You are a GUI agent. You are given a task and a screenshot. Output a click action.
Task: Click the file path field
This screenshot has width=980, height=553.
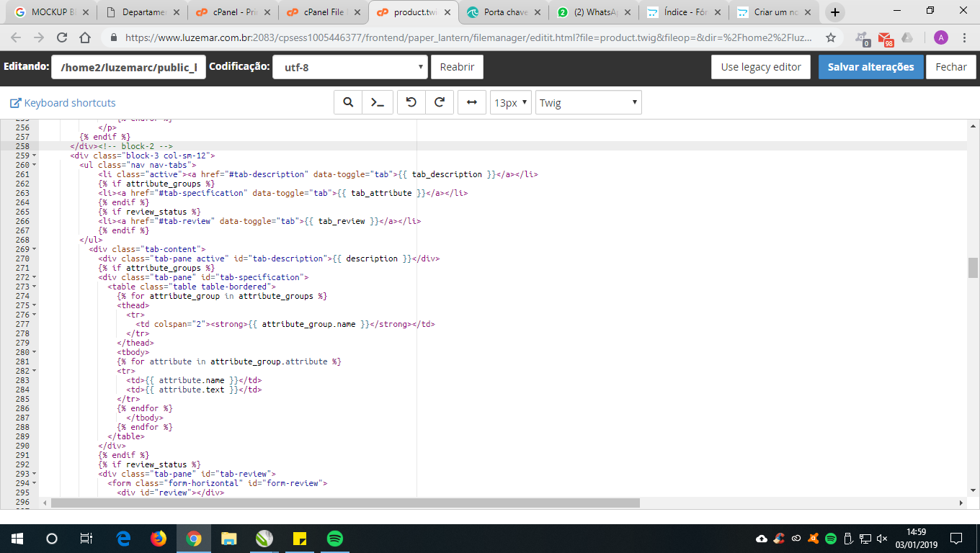(128, 67)
